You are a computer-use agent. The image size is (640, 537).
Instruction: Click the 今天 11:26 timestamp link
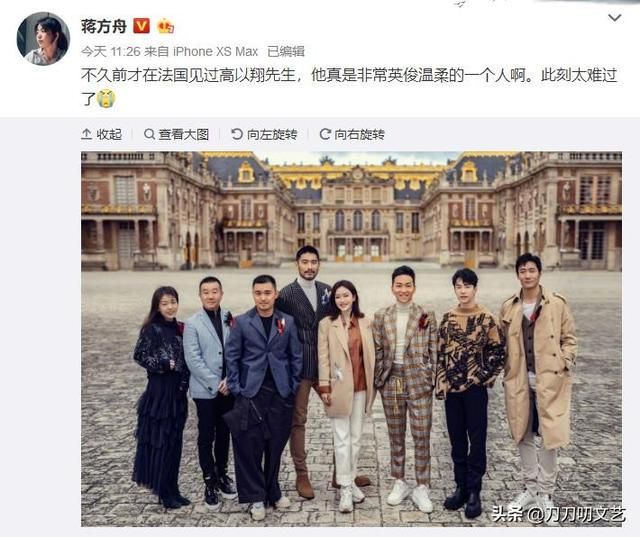(111, 51)
